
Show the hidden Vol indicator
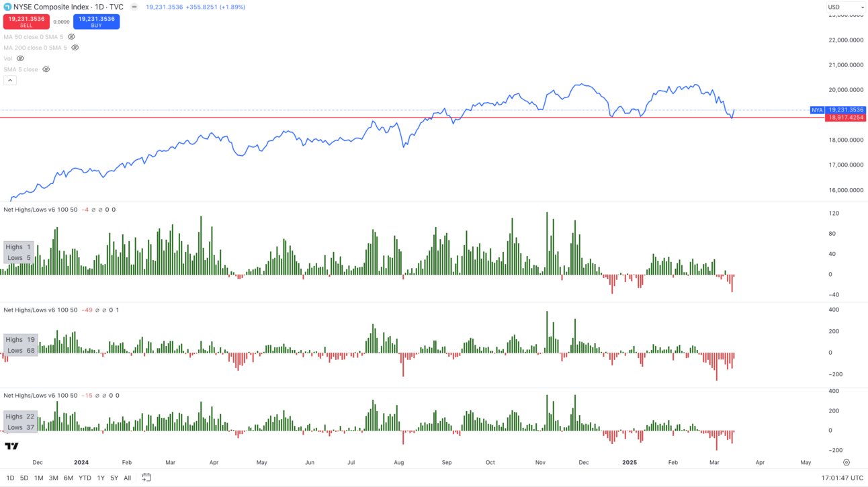pos(20,58)
